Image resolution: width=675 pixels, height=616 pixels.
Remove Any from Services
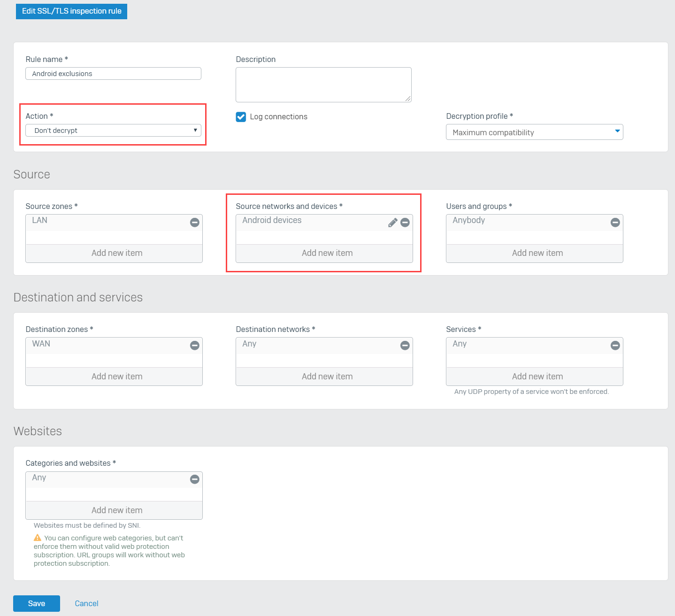click(x=615, y=346)
